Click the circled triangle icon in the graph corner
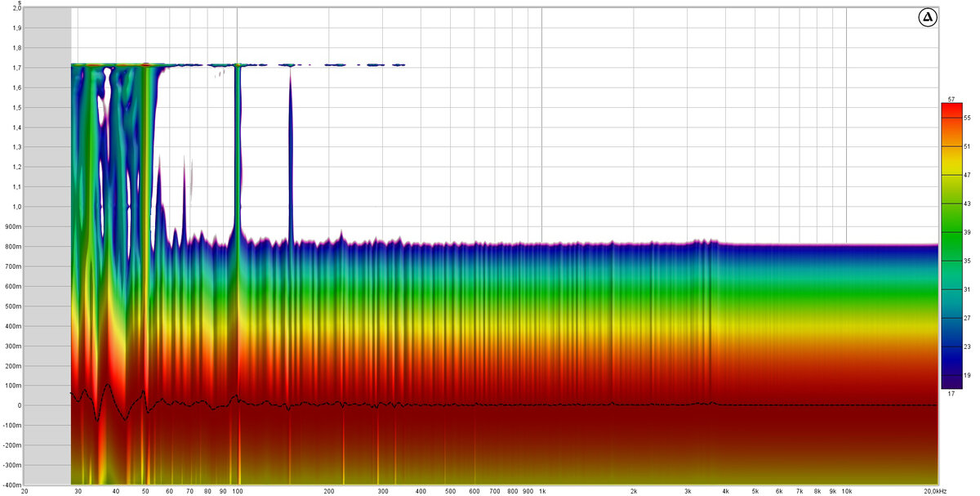The width and height of the screenshot is (980, 496). [x=927, y=18]
